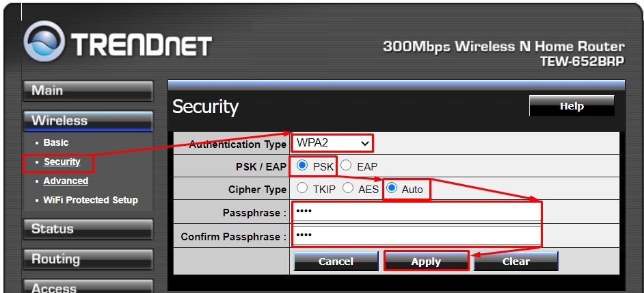The height and width of the screenshot is (293, 644).
Task: Open Advanced wireless settings
Action: tap(66, 181)
